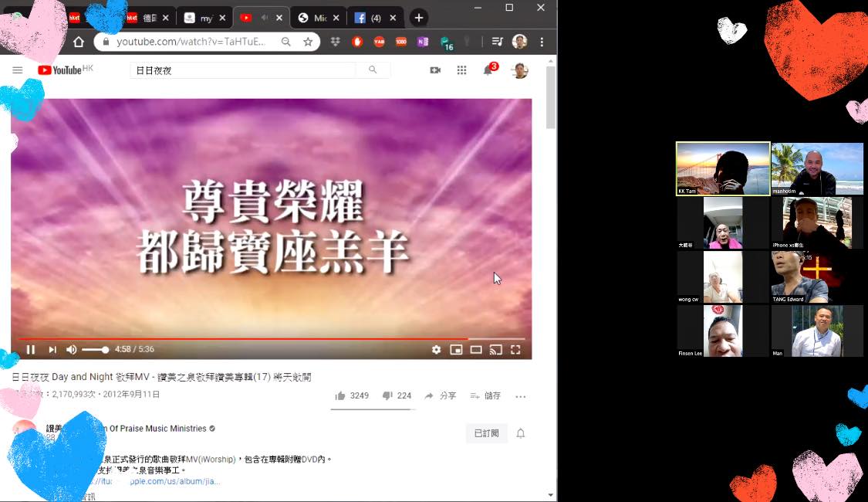This screenshot has width=868, height=502.
Task: Switch to theater mode
Action: coord(476,350)
